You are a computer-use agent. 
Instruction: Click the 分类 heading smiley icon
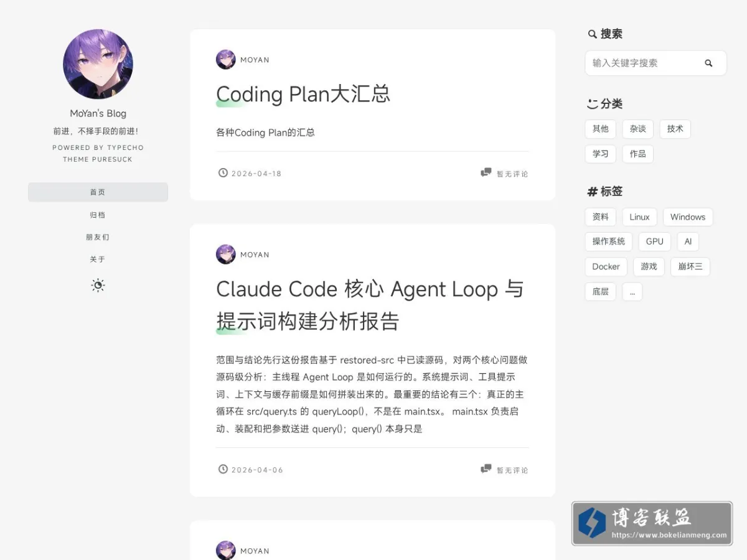click(593, 104)
